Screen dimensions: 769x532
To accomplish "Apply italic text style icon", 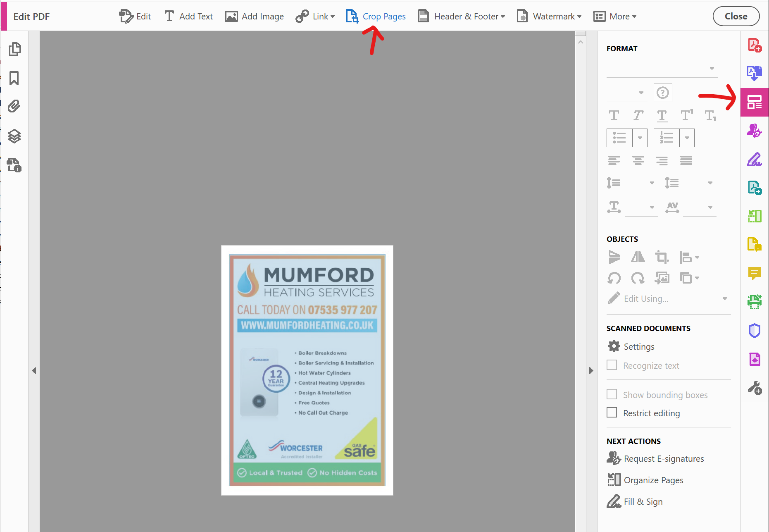I will pyautogui.click(x=638, y=115).
